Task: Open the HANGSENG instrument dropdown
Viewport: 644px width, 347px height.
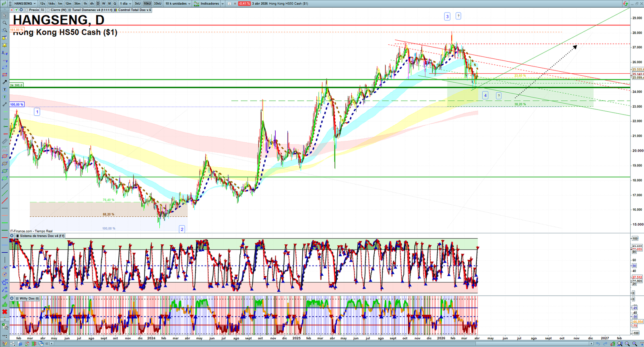Action: (x=25, y=4)
